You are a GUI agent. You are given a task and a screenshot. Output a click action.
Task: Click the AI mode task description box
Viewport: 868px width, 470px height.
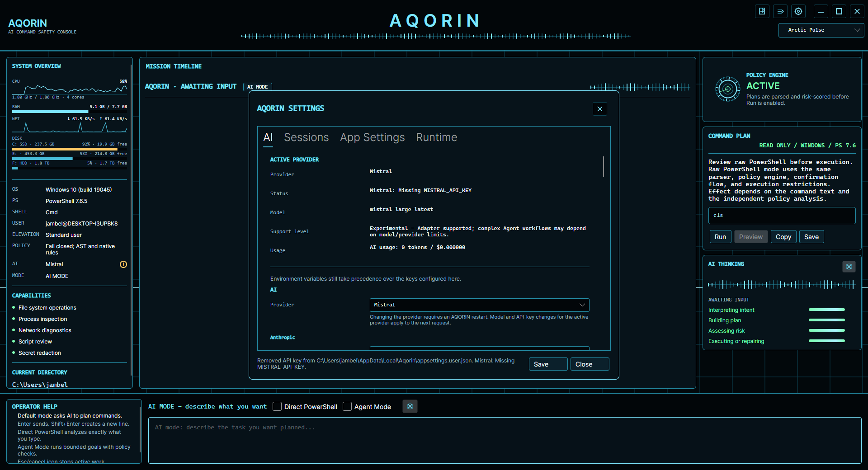505,440
